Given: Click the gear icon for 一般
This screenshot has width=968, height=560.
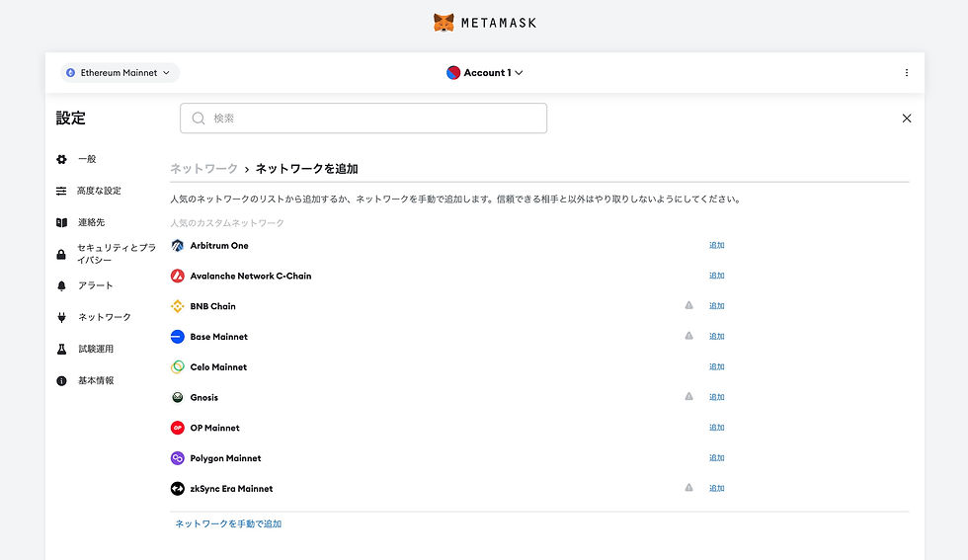Looking at the screenshot, I should pos(61,159).
